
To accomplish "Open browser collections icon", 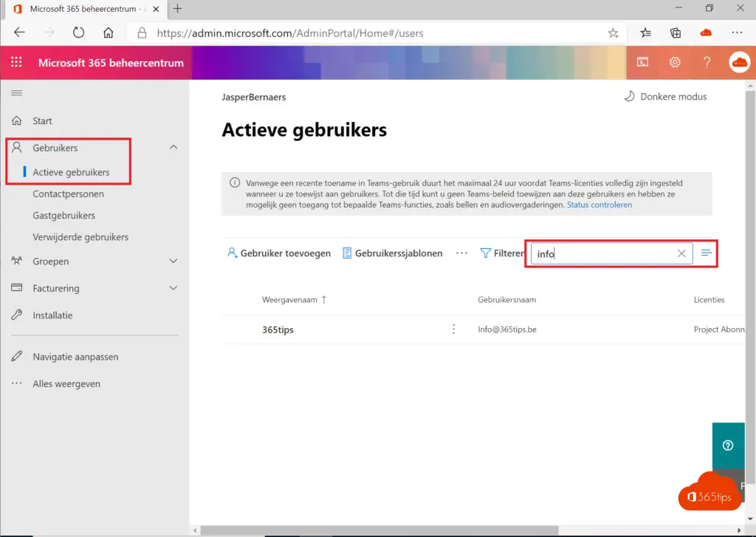I will [676, 33].
